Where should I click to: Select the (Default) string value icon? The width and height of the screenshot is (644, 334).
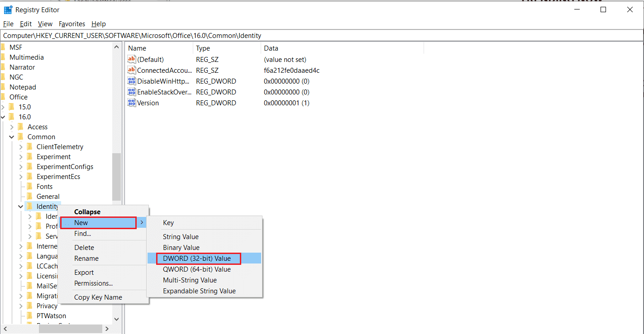click(132, 59)
